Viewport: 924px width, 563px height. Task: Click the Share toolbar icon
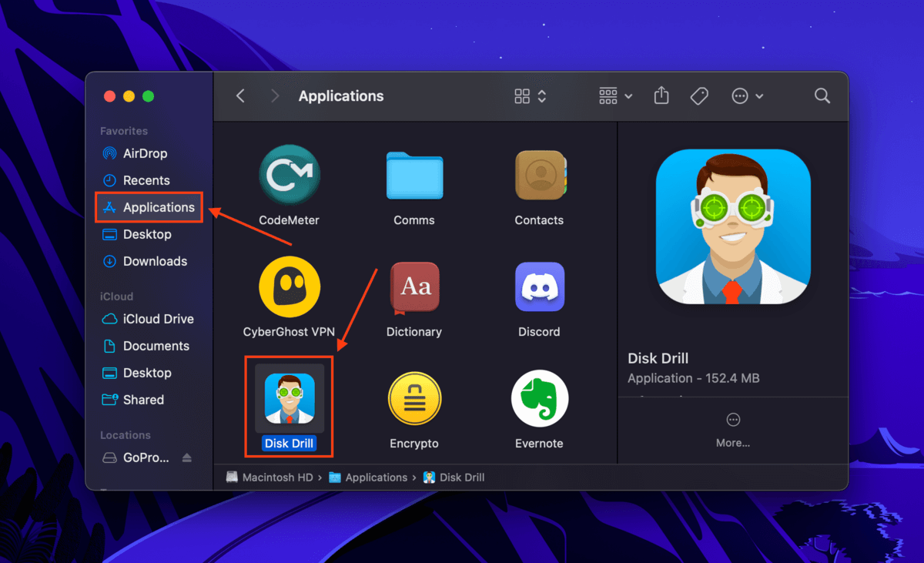click(661, 96)
